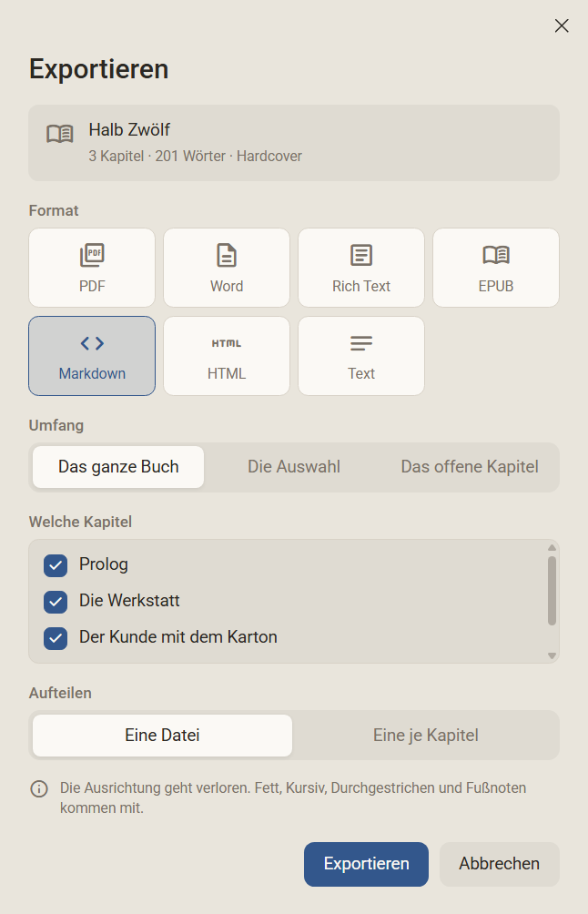Select Eine je Kapitel under Aufteilen
The height and width of the screenshot is (914, 588).
coord(425,736)
